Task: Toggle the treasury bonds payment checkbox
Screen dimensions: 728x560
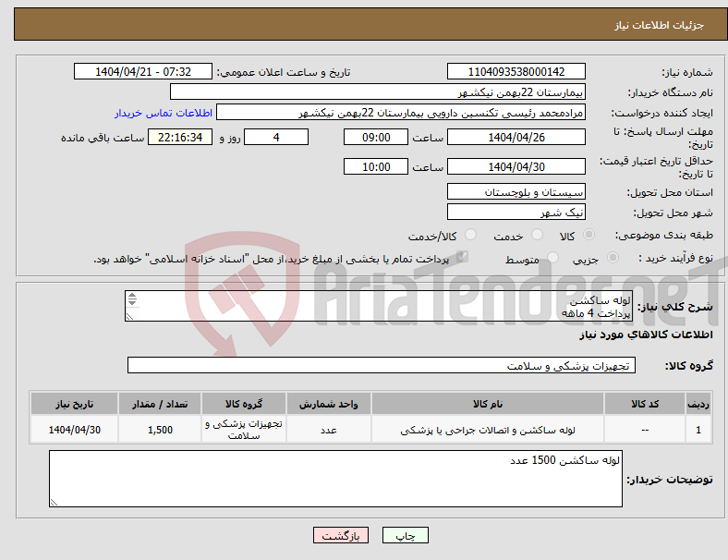Action: 462,257
